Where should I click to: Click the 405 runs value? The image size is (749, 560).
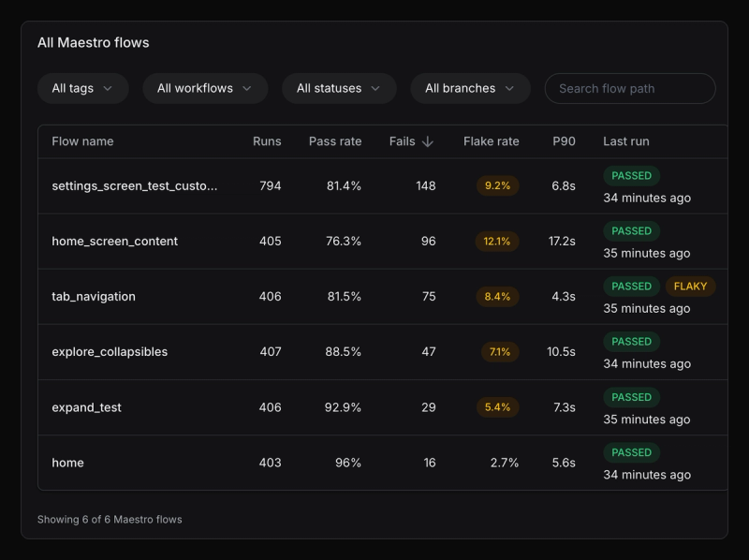click(271, 242)
